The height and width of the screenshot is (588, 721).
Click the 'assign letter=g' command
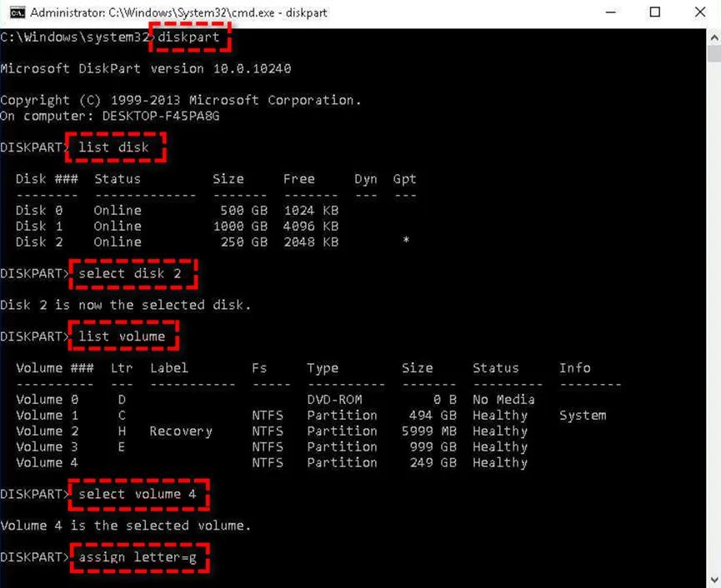138,557
